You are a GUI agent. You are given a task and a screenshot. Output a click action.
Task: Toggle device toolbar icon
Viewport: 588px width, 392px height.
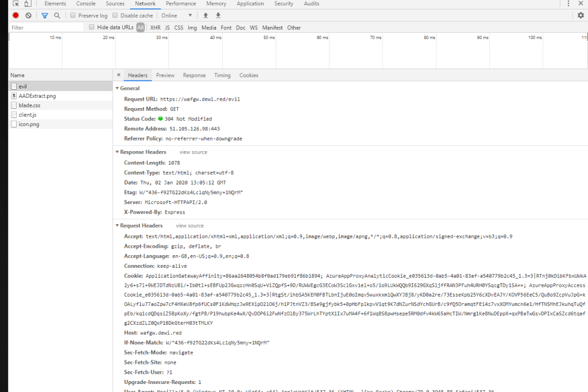tap(27, 3)
